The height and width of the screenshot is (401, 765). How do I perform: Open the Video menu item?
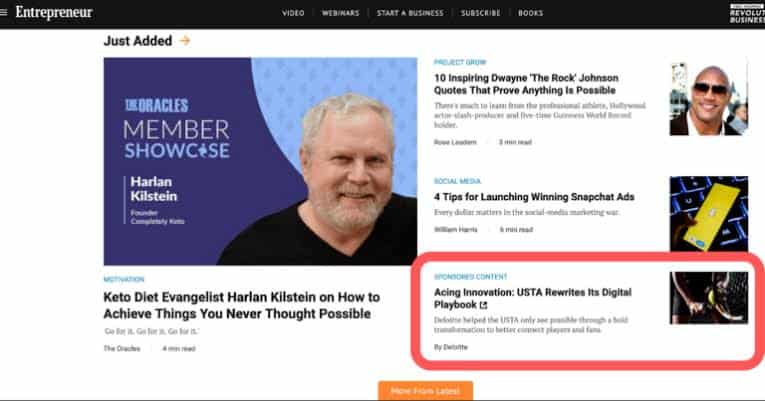(x=293, y=13)
